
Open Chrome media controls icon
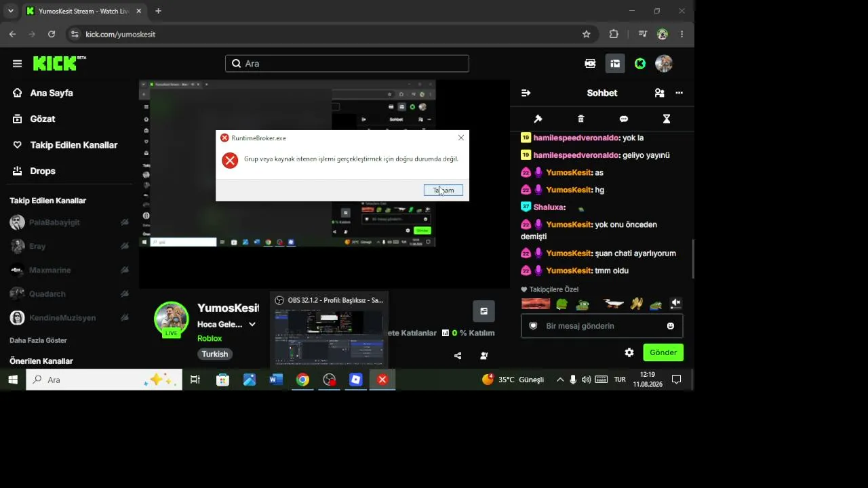coord(644,34)
